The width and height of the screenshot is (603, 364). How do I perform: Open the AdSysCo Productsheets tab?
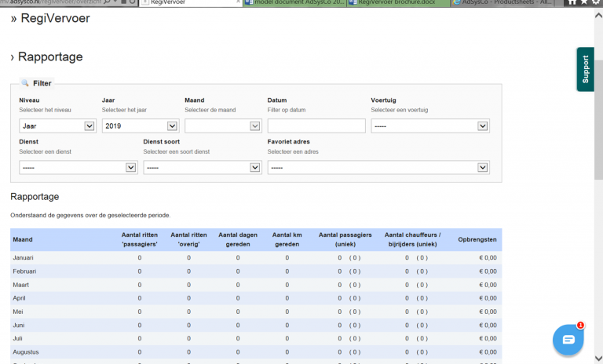(502, 2)
